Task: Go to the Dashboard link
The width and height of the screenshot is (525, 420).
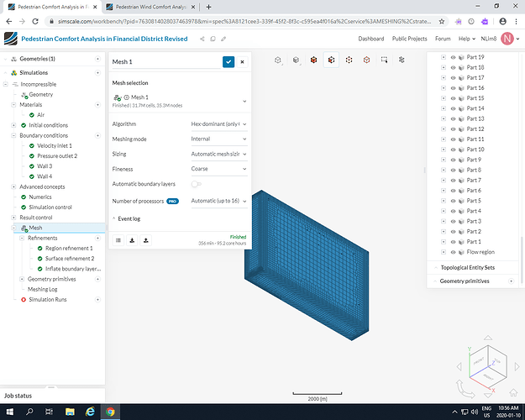Action: 370,39
